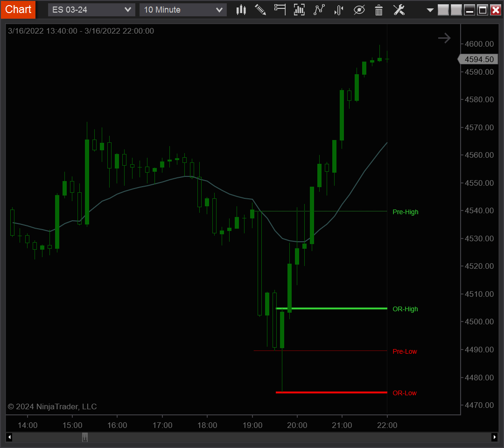Select the OR-High level label
Viewport: 504px width, 448px height.
(405, 309)
